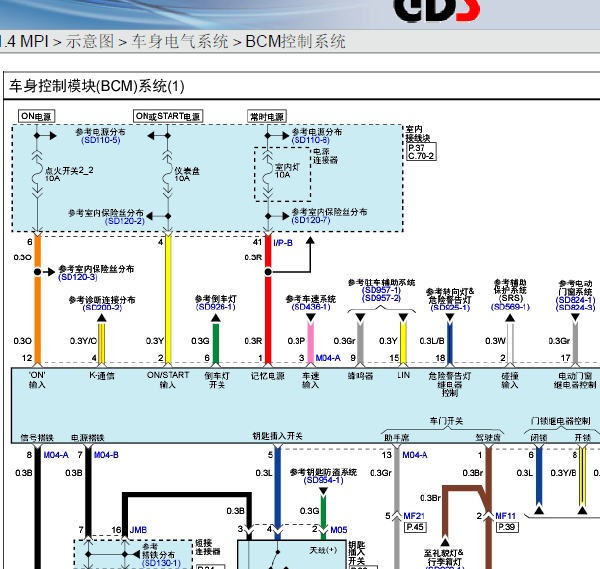Follow the SD926-1 reverse lamp reference
600x569 pixels.
point(215,307)
